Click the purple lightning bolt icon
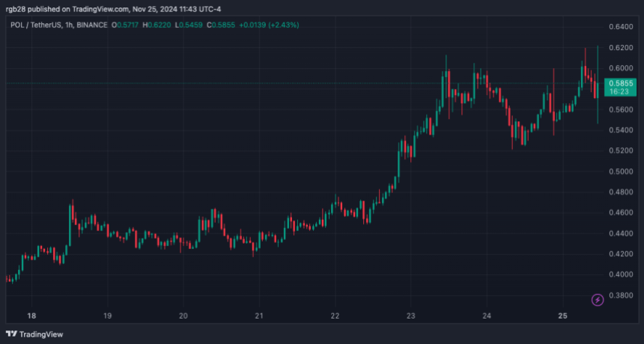This screenshot has height=344, width=644. (598, 300)
